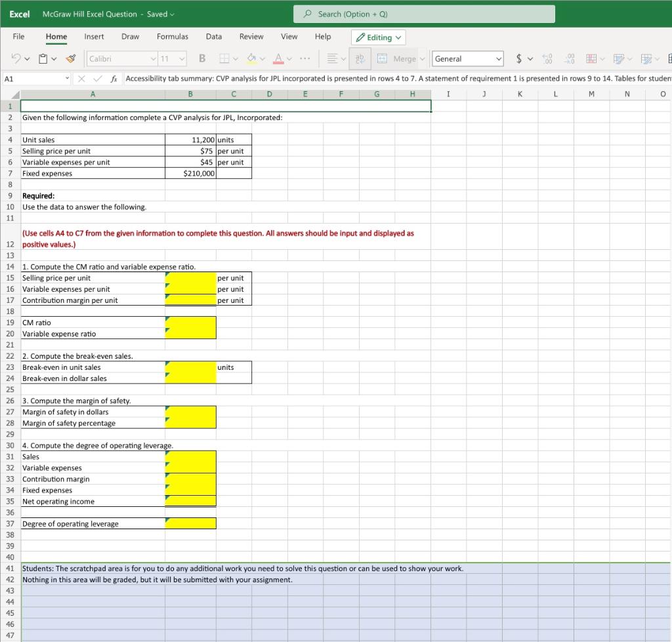Open the General number format dropdown
This screenshot has height=642, width=672.
point(467,58)
